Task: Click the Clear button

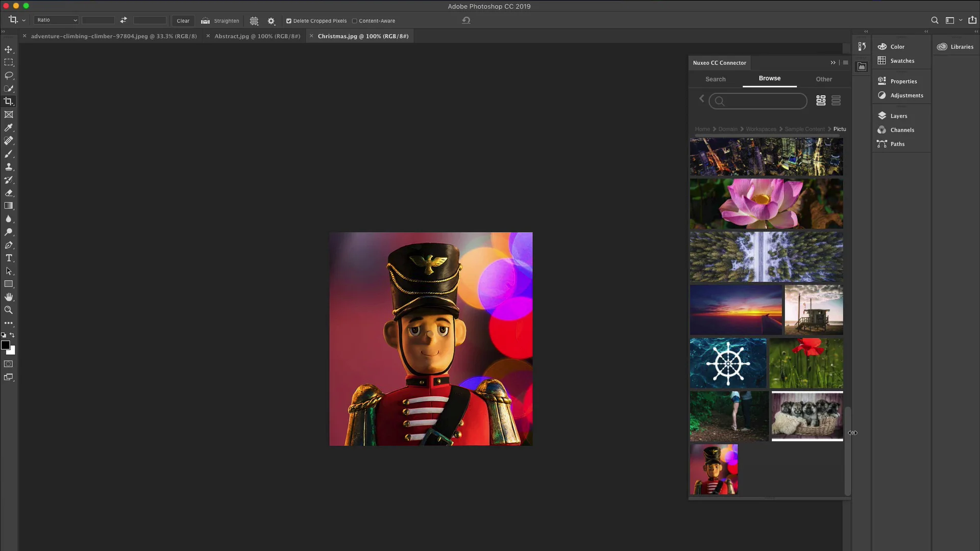Action: 183,21
